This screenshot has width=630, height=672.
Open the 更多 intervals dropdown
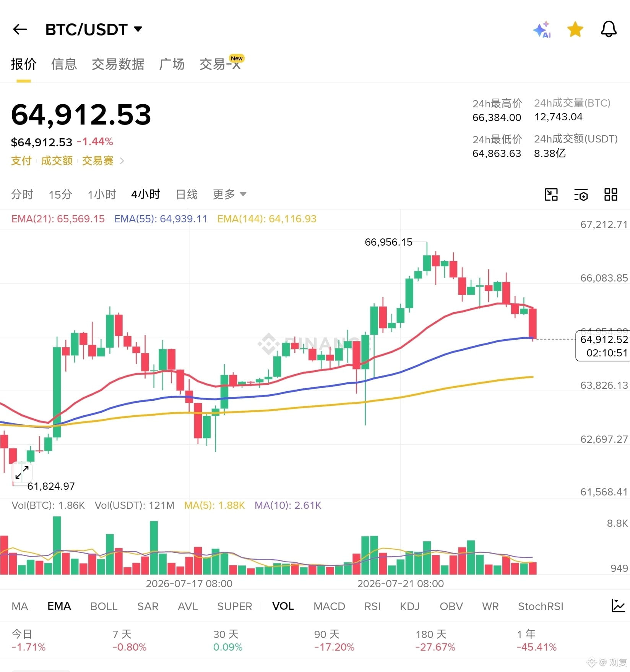tap(229, 194)
